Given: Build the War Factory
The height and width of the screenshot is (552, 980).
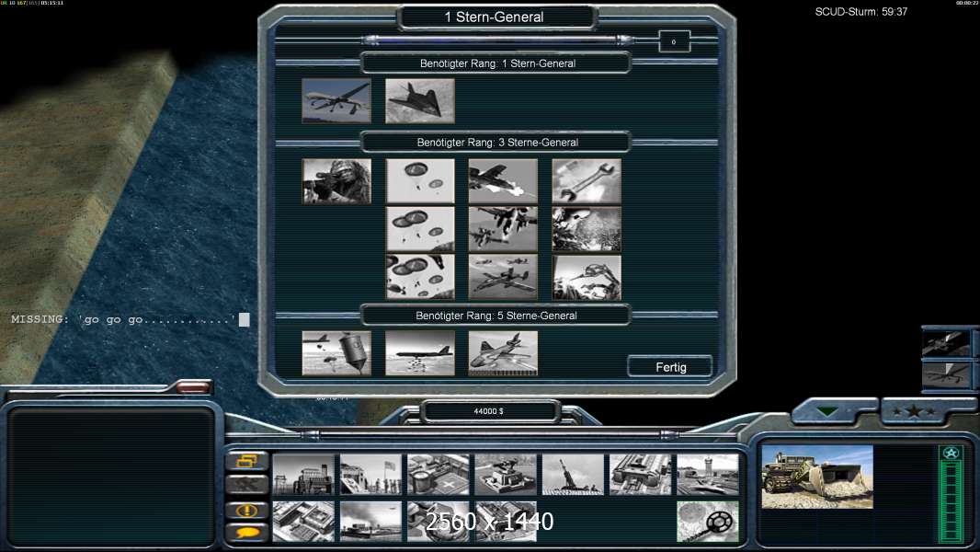Looking at the screenshot, I should pyautogui.click(x=640, y=475).
